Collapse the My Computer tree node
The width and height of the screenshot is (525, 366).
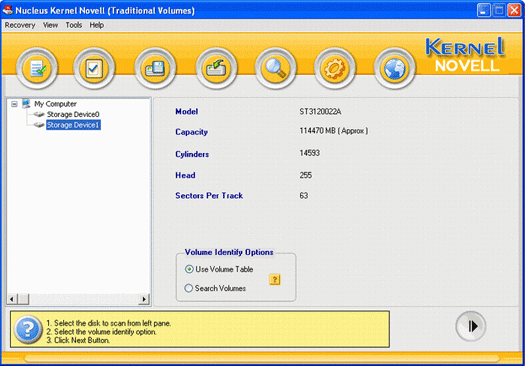point(14,104)
